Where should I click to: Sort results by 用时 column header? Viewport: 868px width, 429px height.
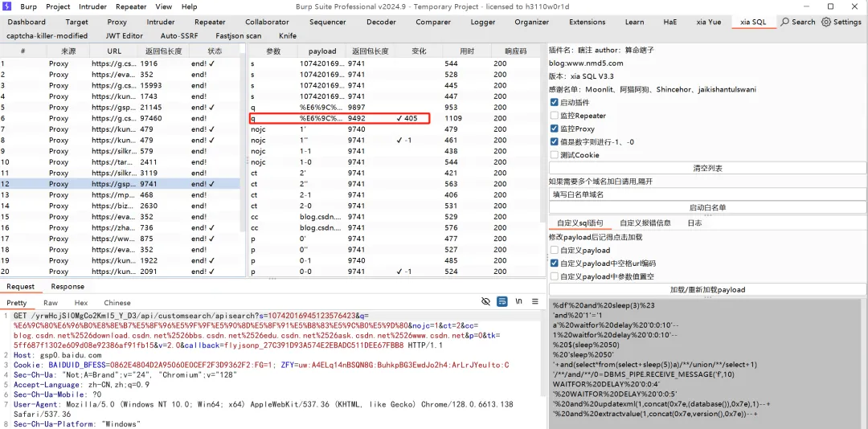pyautogui.click(x=467, y=51)
